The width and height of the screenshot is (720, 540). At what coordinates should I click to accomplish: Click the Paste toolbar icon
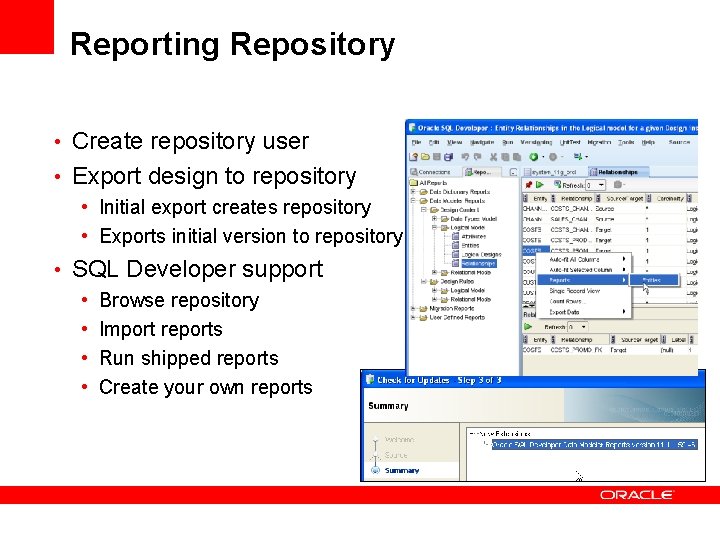pyautogui.click(x=517, y=157)
